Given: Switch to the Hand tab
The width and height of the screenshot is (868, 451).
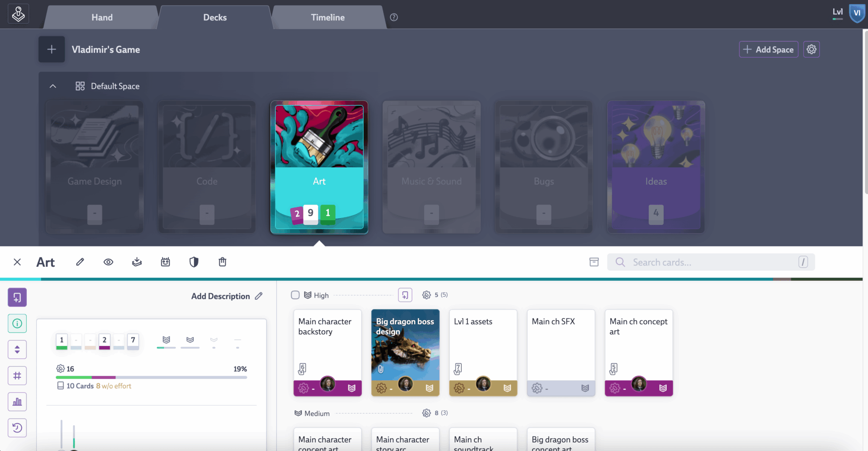Looking at the screenshot, I should pyautogui.click(x=102, y=17).
